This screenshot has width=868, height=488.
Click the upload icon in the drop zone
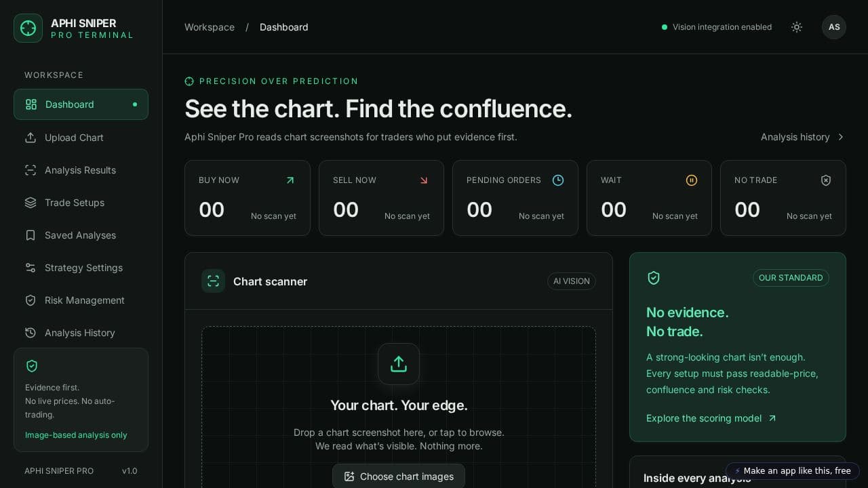click(x=399, y=364)
